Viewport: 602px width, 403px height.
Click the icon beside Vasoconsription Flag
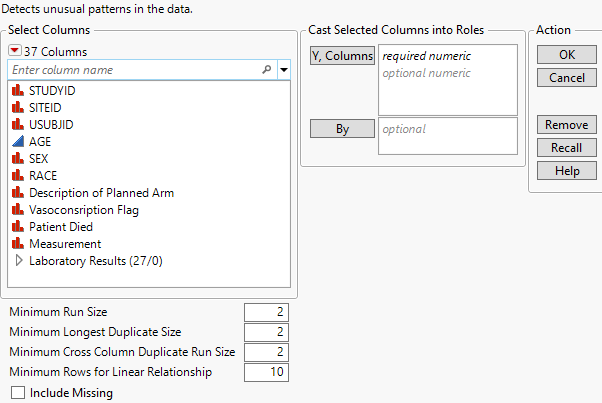18,209
